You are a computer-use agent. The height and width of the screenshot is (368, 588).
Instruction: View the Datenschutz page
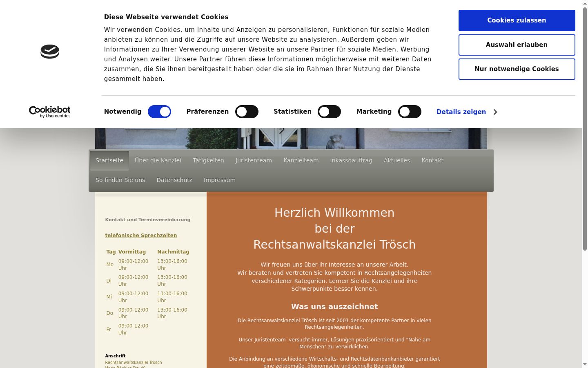[174, 180]
